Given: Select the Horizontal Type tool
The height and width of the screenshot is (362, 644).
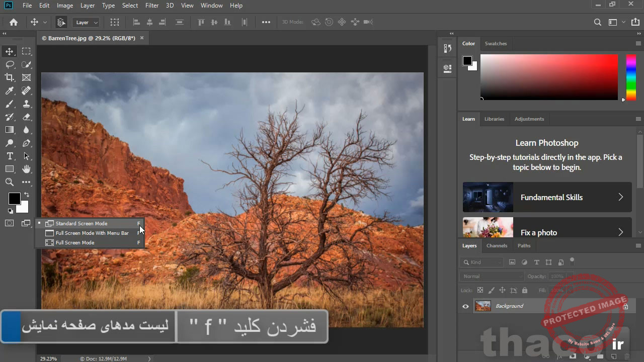Looking at the screenshot, I should 10,156.
